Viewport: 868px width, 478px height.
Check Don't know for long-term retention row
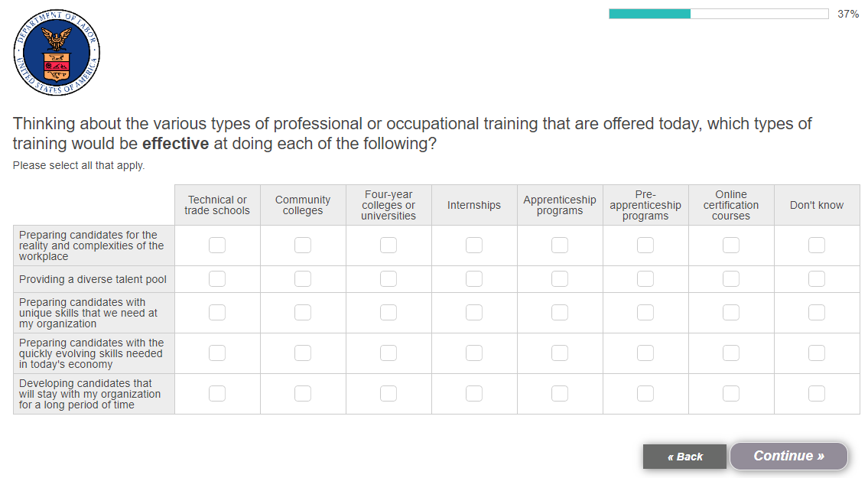pos(817,394)
